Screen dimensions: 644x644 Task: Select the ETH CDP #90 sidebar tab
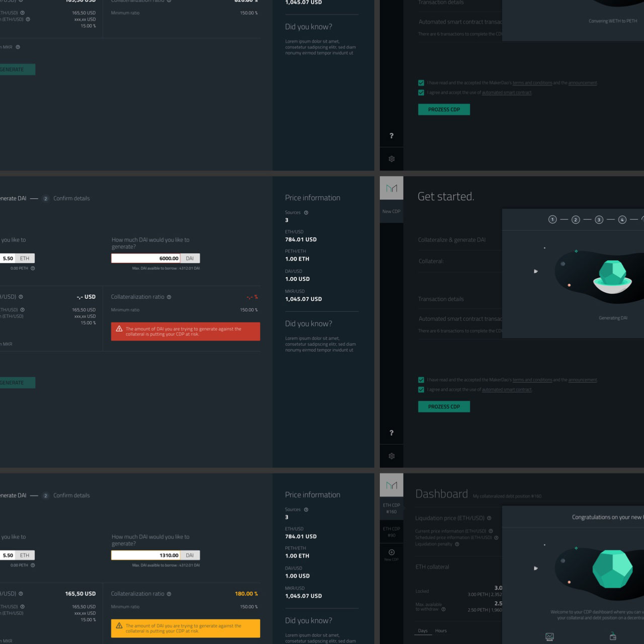pyautogui.click(x=391, y=532)
